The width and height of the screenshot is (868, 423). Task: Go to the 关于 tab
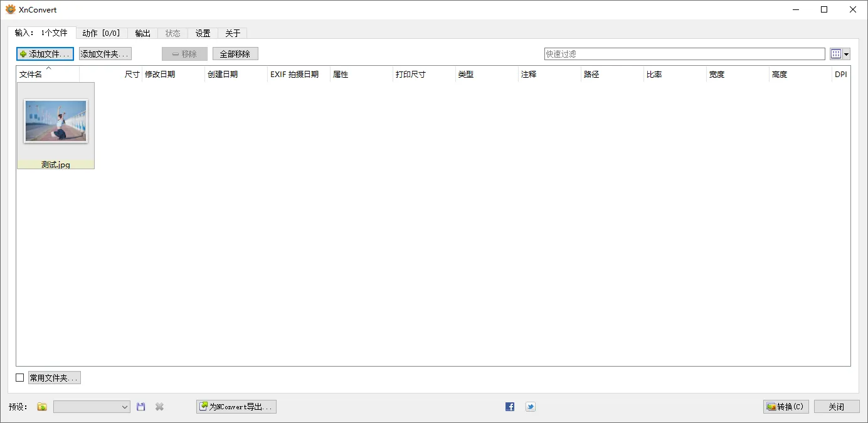233,33
